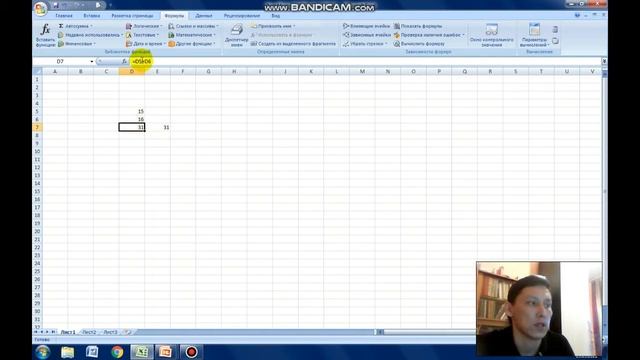Click the Insert Worksheet tab icon

pos(128,332)
